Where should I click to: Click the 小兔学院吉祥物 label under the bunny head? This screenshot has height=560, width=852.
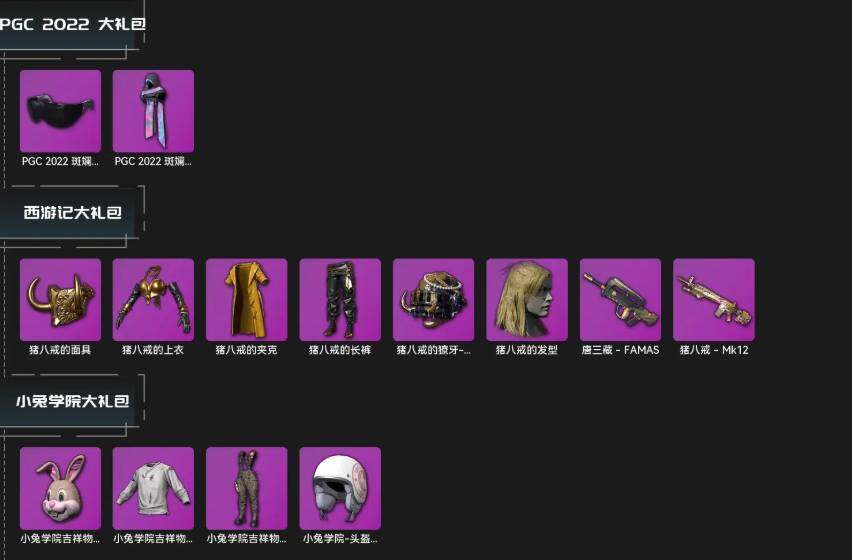pyautogui.click(x=60, y=539)
